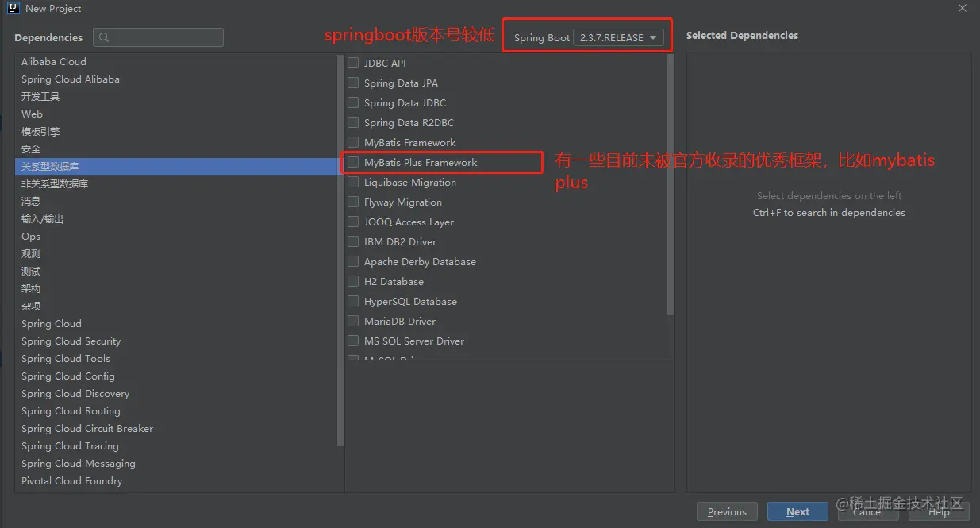Choose the 非关系型数据库 category
The height and width of the screenshot is (528, 980).
(x=176, y=183)
